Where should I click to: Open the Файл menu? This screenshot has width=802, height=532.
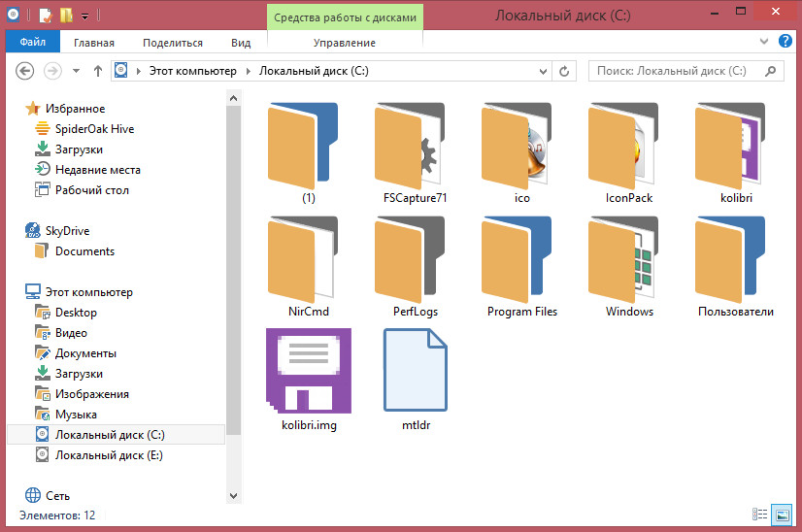tap(33, 42)
